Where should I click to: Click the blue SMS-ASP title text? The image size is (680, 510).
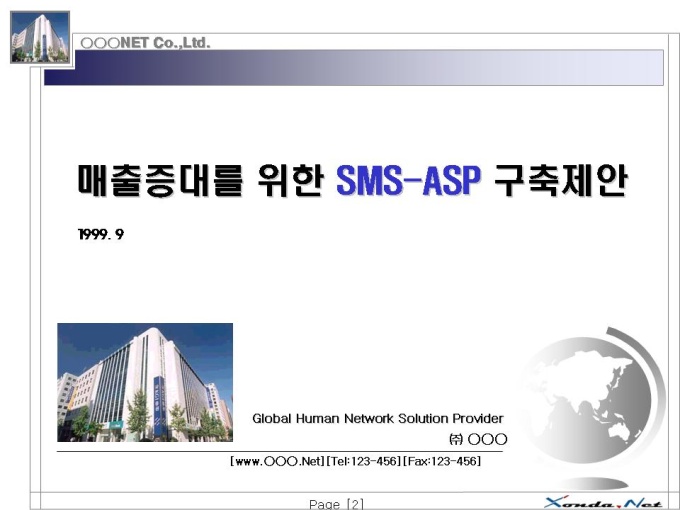[x=408, y=180]
